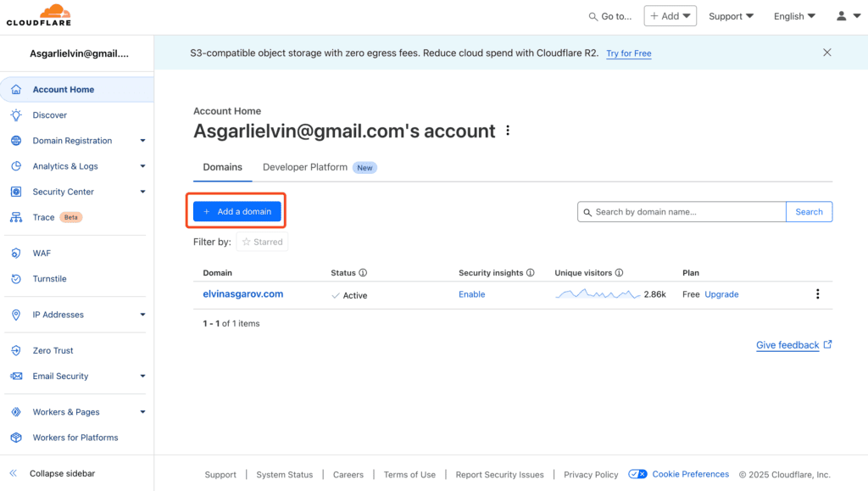Screen dimensions: 868x491
Task: Expand the IP Addresses submenu arrow
Action: point(142,315)
